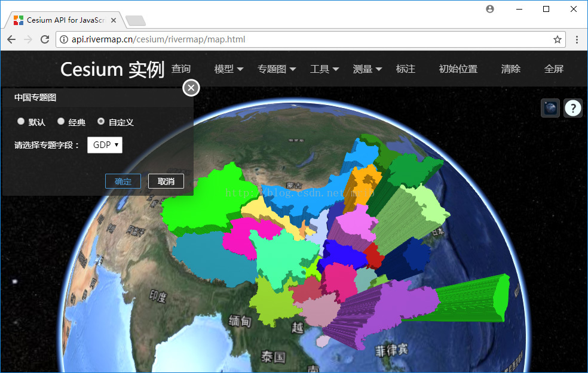The height and width of the screenshot is (373, 588).
Task: Click the 初始位置 menu item
Action: (x=458, y=69)
